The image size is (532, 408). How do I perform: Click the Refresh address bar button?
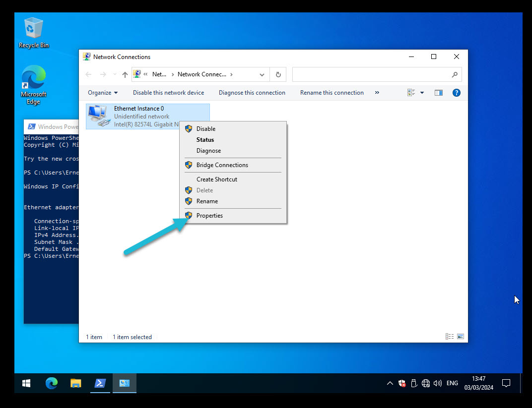[278, 75]
